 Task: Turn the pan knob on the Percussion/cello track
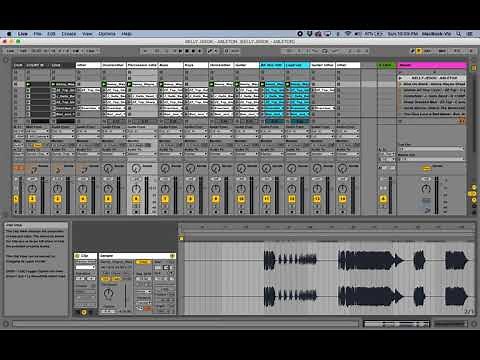(x=136, y=189)
